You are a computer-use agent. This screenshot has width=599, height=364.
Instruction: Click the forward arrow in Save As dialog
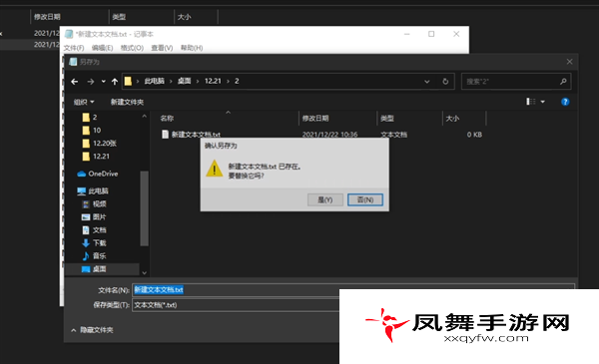click(x=91, y=81)
